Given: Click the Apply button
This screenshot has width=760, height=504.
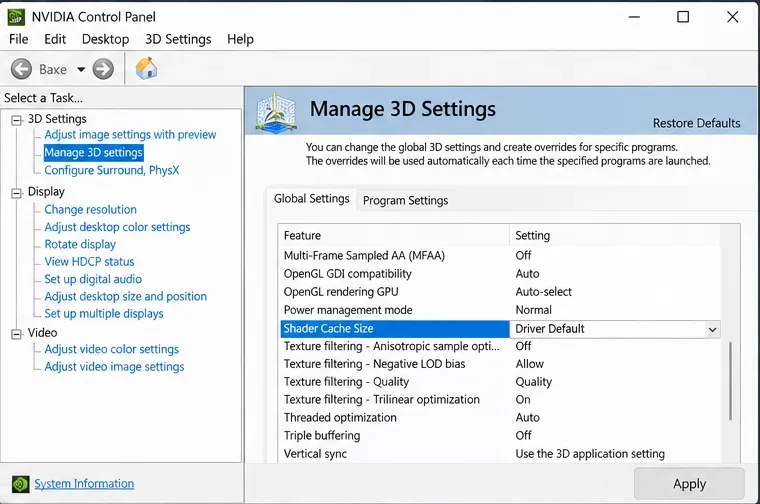Looking at the screenshot, I should (689, 484).
